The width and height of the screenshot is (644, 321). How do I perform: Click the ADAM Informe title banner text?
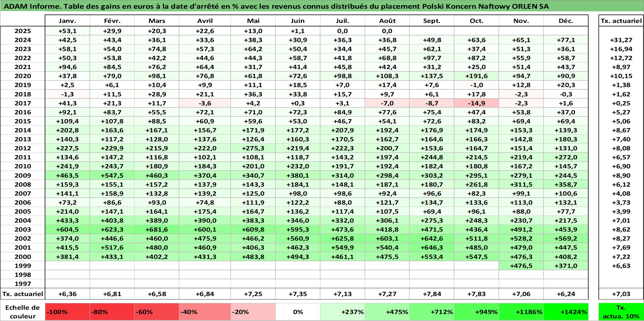(x=276, y=6)
